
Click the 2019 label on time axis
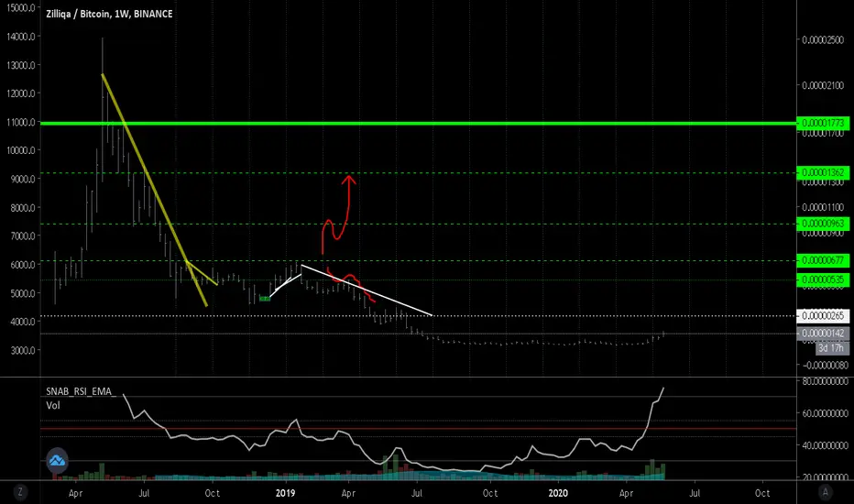coord(285,493)
